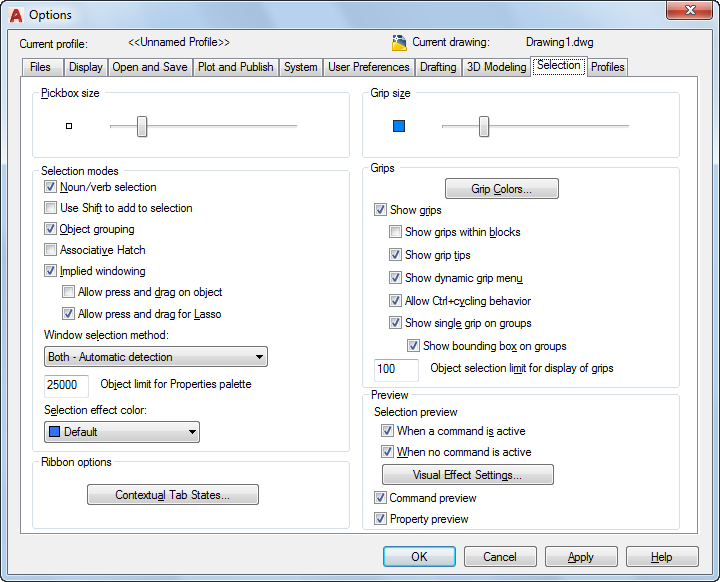The image size is (720, 582).
Task: Disable Allow press and drag for Lasso
Action: [x=69, y=314]
